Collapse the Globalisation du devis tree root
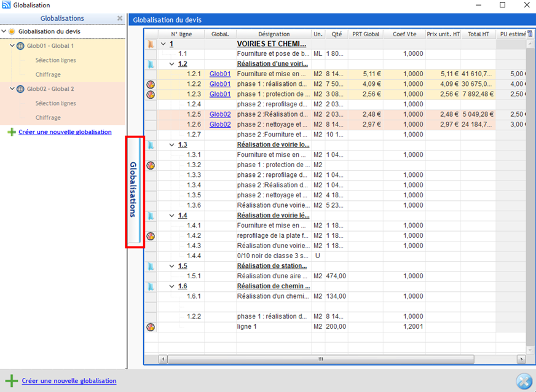 [4, 31]
